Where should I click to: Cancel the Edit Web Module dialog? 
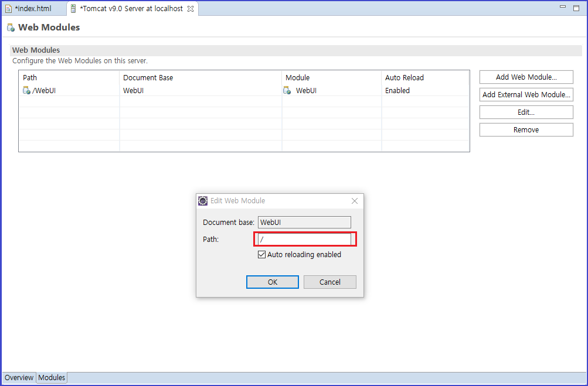[329, 282]
